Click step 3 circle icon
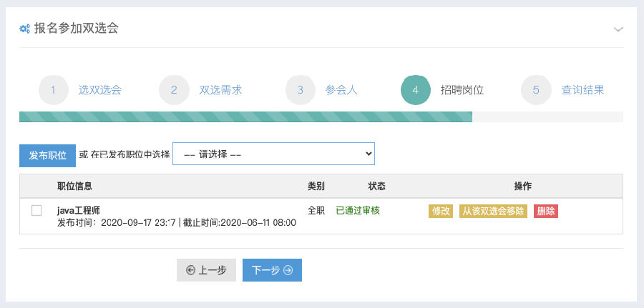 click(x=301, y=90)
